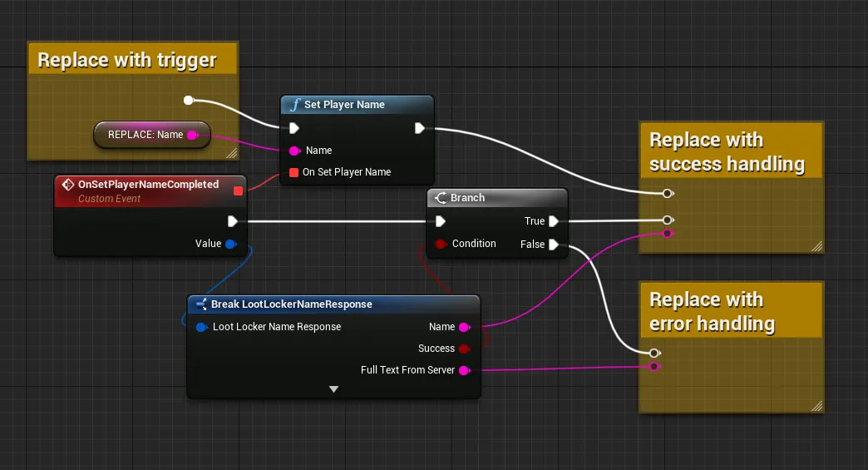Select the Name output pin on Break LootLockerNameResponse

click(465, 327)
